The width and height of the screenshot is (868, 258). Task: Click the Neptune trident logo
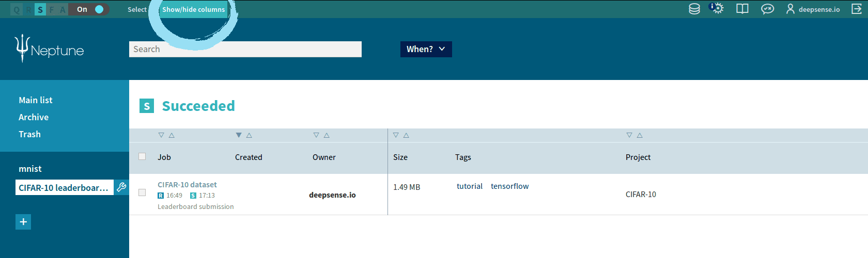pyautogui.click(x=22, y=49)
